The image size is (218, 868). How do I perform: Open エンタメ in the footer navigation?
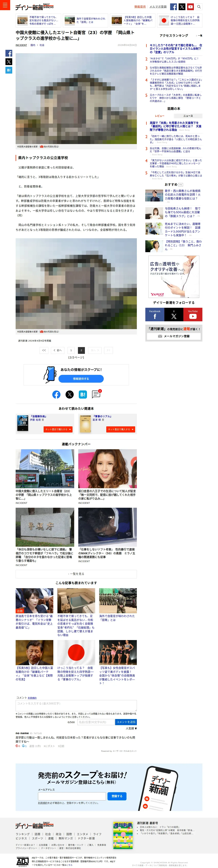click(x=82, y=834)
